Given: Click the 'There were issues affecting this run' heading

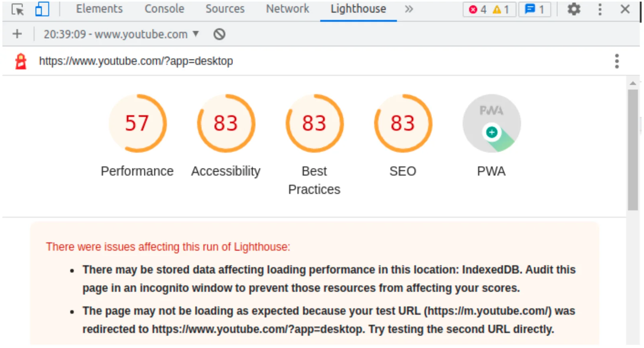Looking at the screenshot, I should [168, 247].
